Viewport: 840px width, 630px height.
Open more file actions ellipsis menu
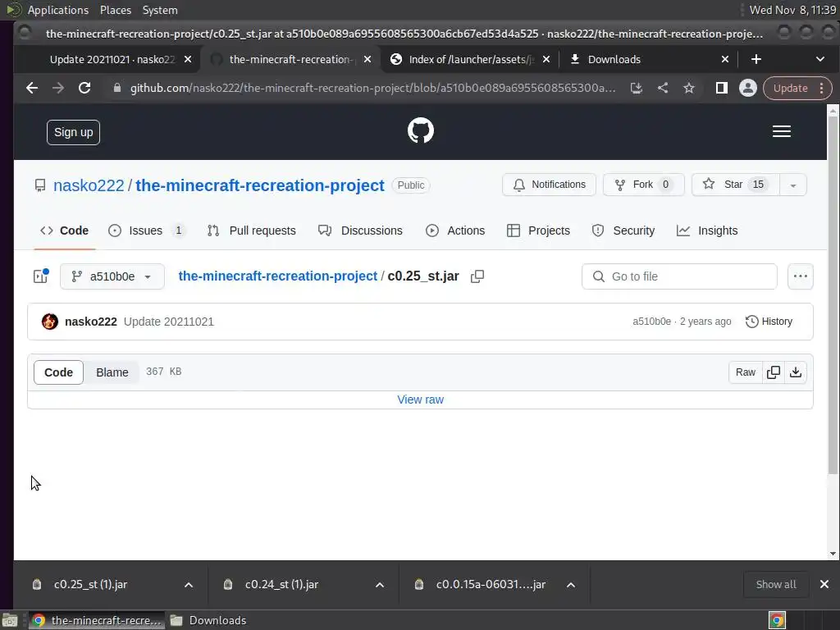point(801,276)
